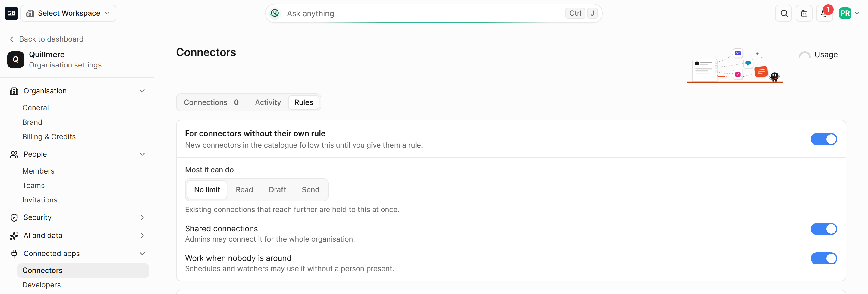Click the People group icon

pos(14,154)
